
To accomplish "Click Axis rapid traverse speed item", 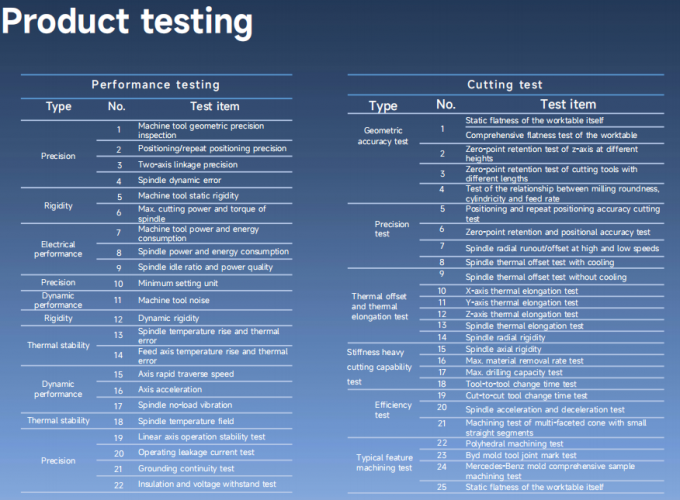I will 186,374.
